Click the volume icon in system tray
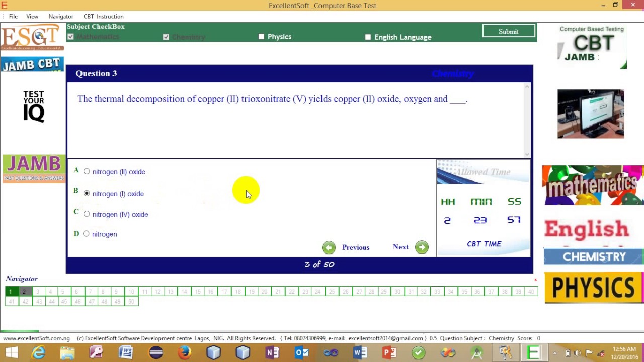 tap(577, 353)
